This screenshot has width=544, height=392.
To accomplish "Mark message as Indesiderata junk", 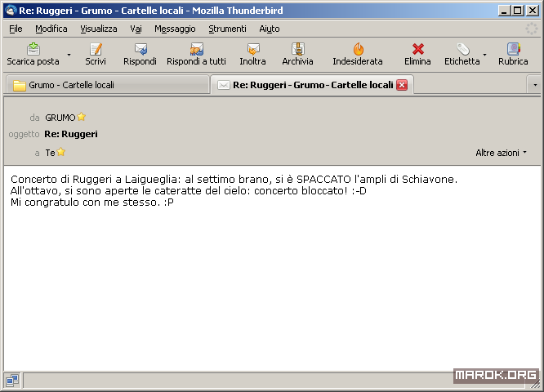I will [x=357, y=50].
